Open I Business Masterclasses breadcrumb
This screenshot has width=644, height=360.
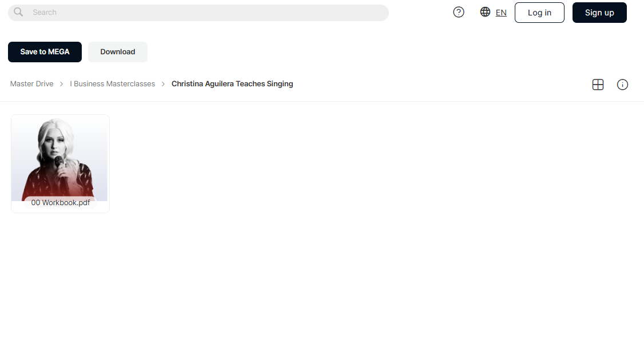pos(112,84)
